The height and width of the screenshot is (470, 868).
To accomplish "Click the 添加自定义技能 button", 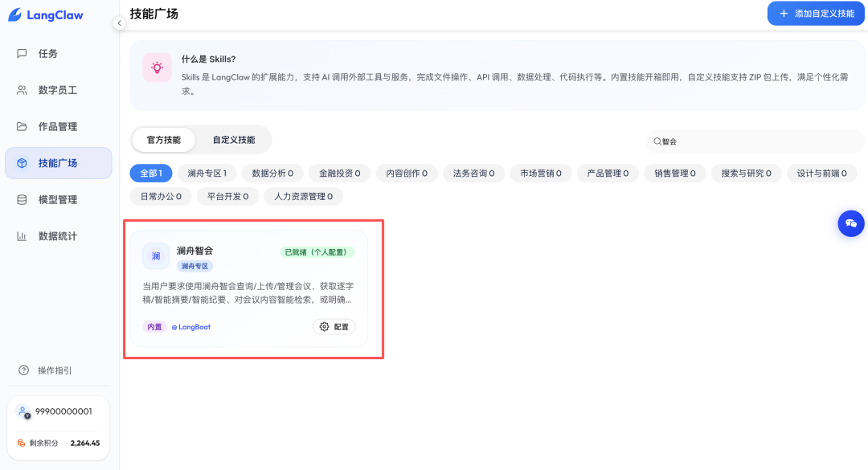I will pos(816,14).
